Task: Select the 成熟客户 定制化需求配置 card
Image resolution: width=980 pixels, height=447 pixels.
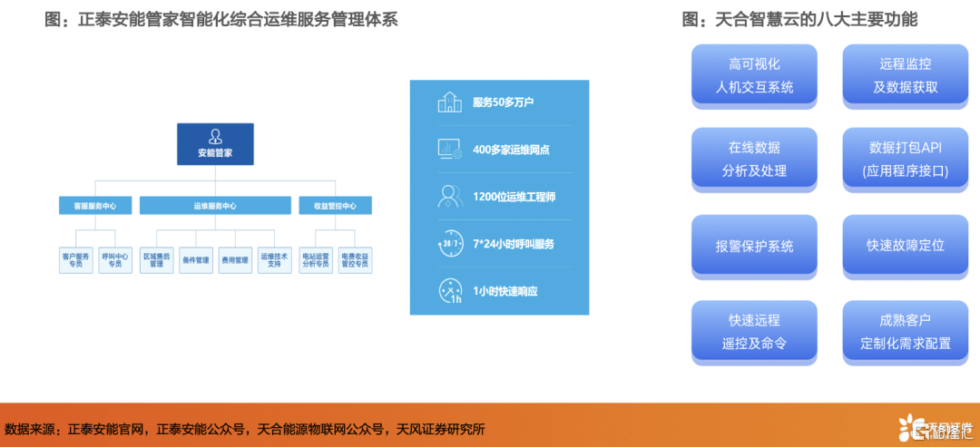Action: (906, 333)
